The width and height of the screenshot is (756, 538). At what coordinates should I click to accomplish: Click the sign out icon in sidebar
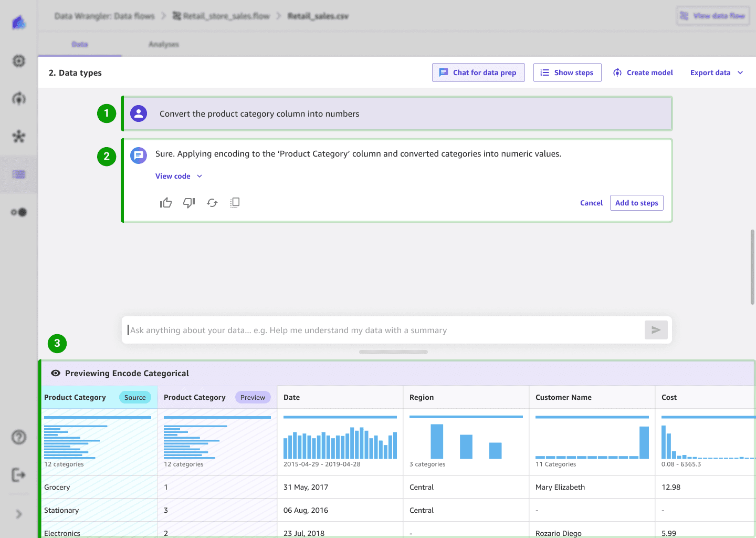click(19, 475)
